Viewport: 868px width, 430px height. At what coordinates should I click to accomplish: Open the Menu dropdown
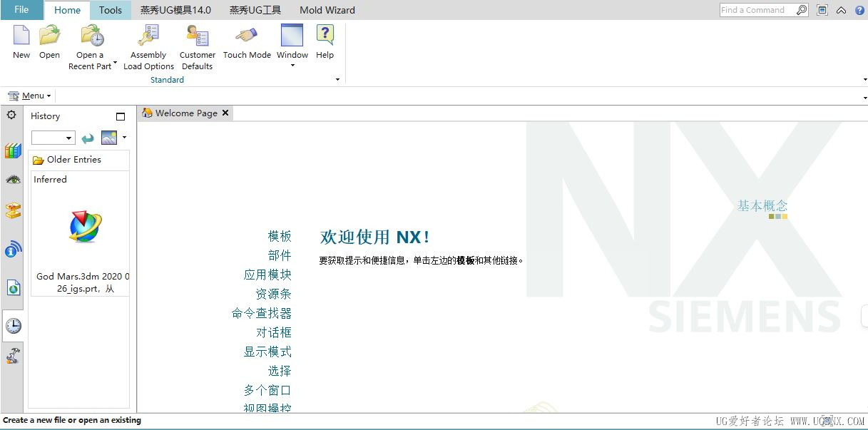29,96
